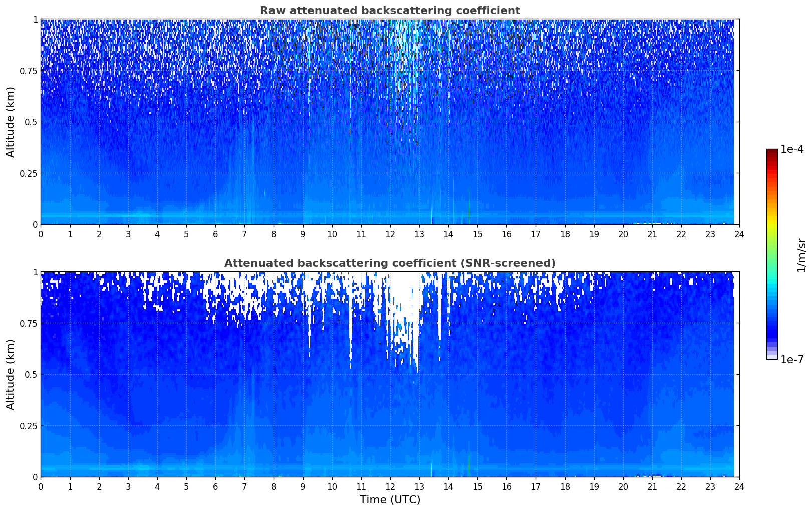Click the '18' time tick under the top plot
812x511 pixels.
(565, 234)
